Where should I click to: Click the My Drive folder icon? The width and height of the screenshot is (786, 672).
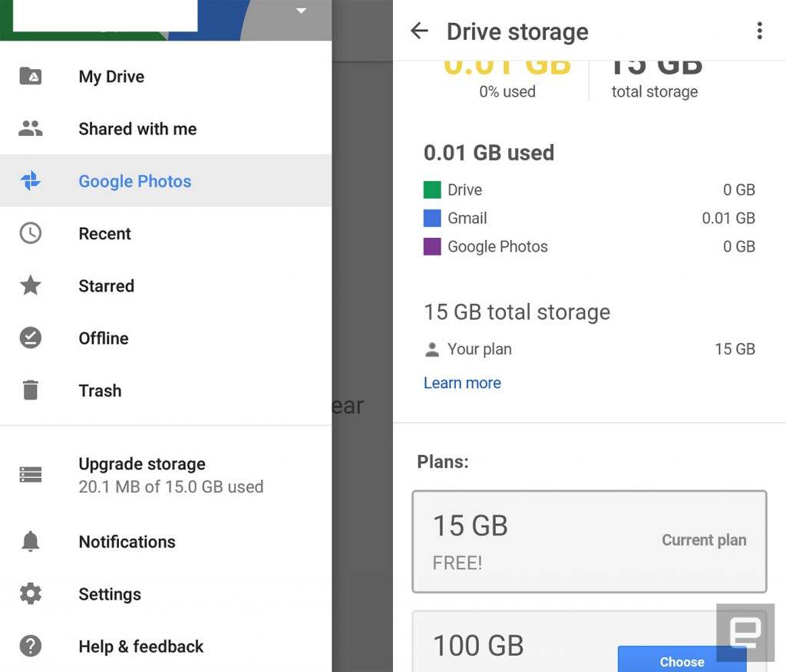(31, 77)
